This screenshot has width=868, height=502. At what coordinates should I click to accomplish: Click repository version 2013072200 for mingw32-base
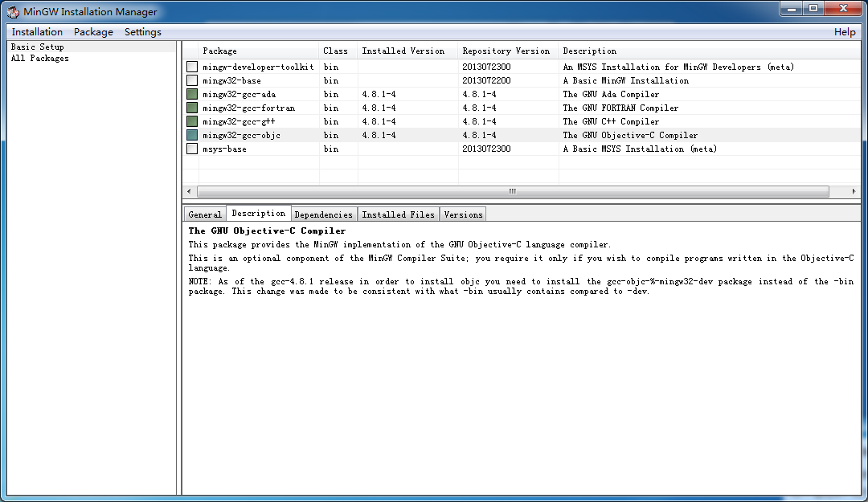coord(486,81)
